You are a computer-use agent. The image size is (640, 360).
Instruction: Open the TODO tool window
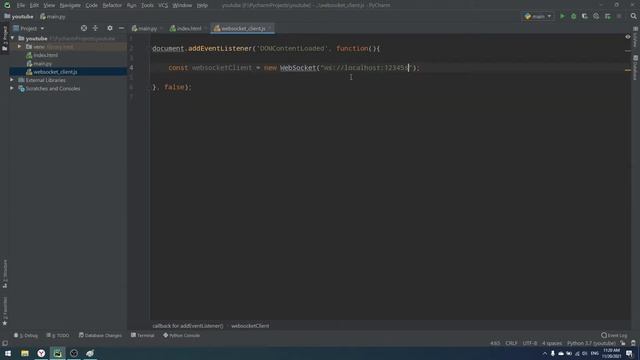(x=58, y=336)
